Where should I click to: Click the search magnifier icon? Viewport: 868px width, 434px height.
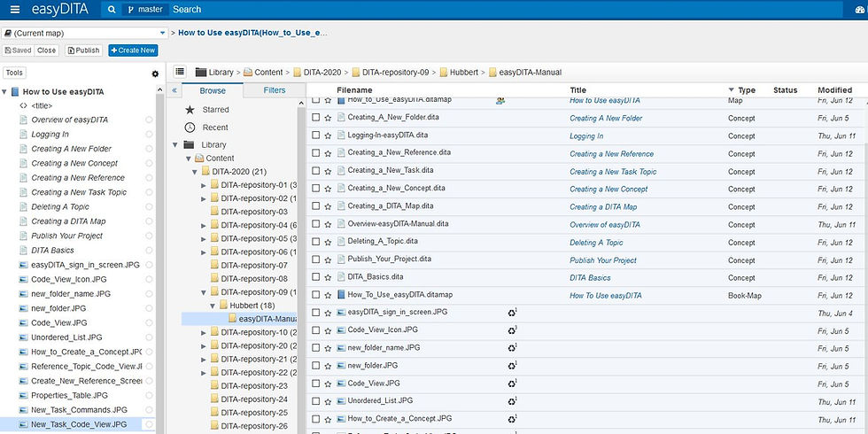[x=112, y=10]
